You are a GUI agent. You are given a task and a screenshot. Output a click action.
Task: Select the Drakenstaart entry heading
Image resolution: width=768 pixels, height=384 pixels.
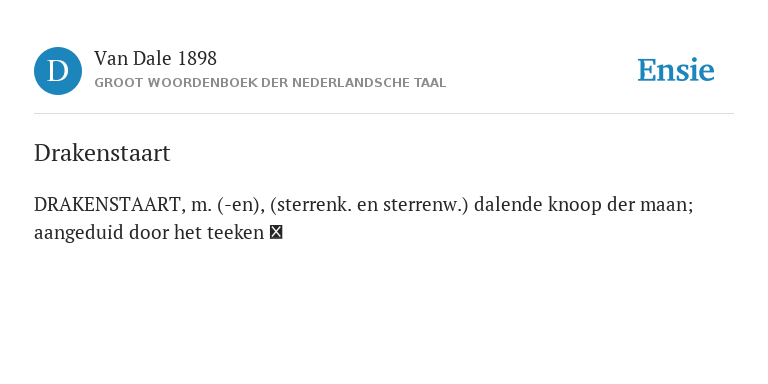pos(102,153)
